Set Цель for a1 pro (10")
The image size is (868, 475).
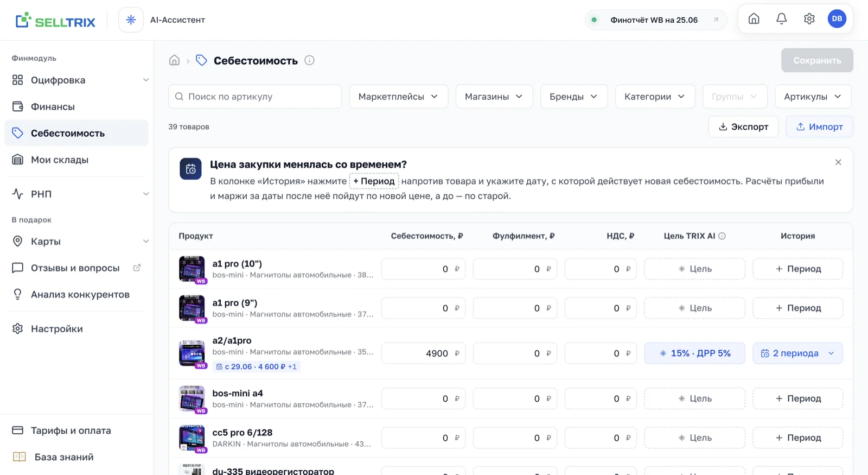[694, 269]
